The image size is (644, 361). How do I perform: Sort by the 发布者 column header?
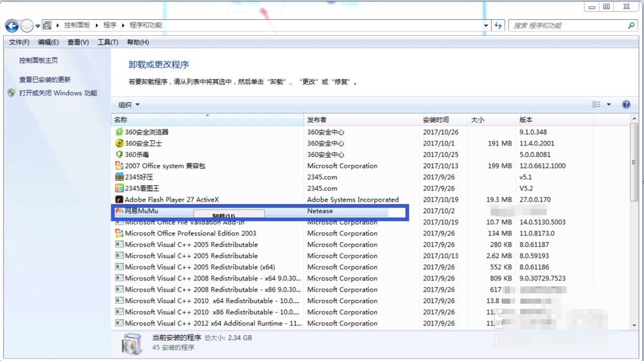(361, 120)
